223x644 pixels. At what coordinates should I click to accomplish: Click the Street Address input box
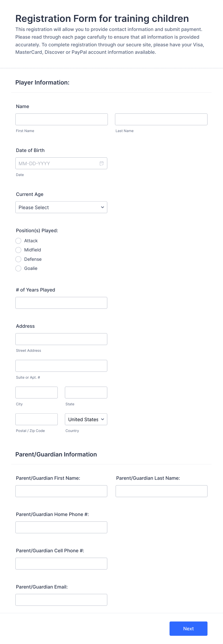tap(61, 339)
